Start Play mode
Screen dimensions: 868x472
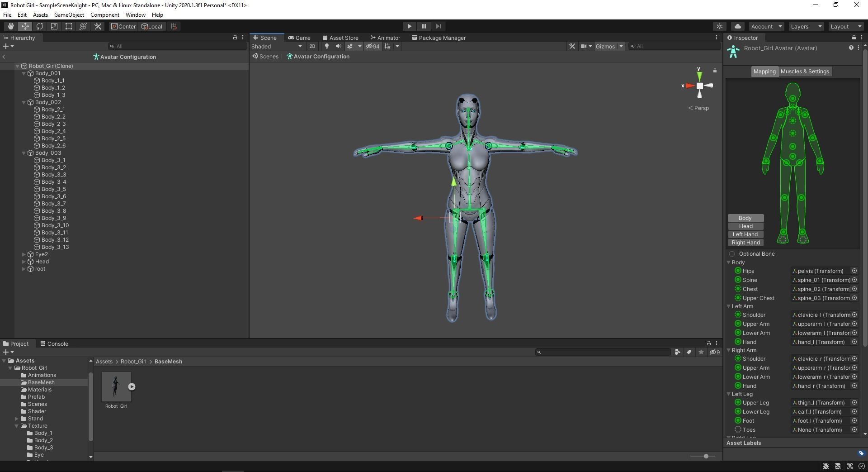(x=409, y=26)
